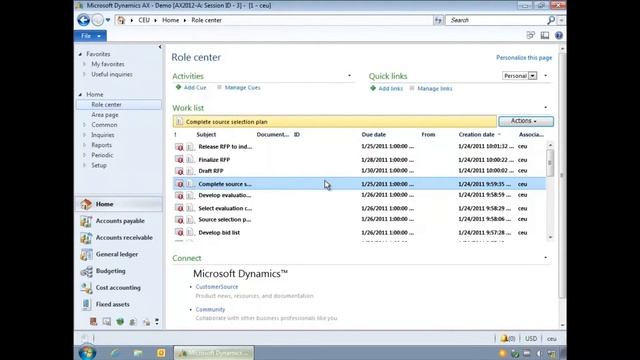Collapse the Home tree node
This screenshot has height=360, width=640.
pos(80,94)
